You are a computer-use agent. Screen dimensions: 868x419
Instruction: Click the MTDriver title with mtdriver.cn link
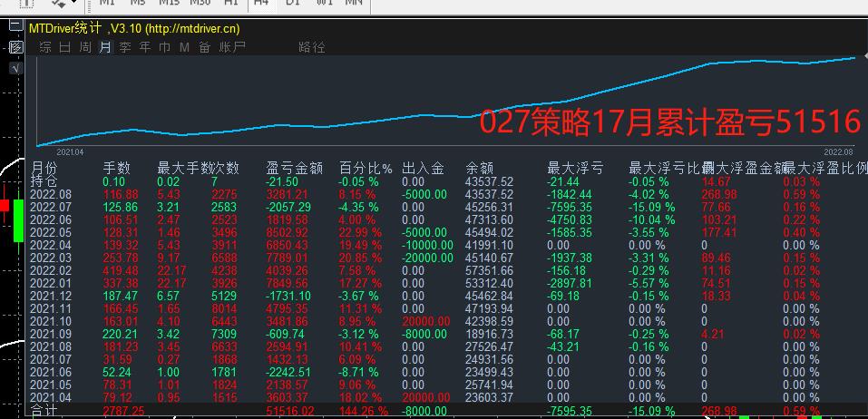click(x=134, y=28)
